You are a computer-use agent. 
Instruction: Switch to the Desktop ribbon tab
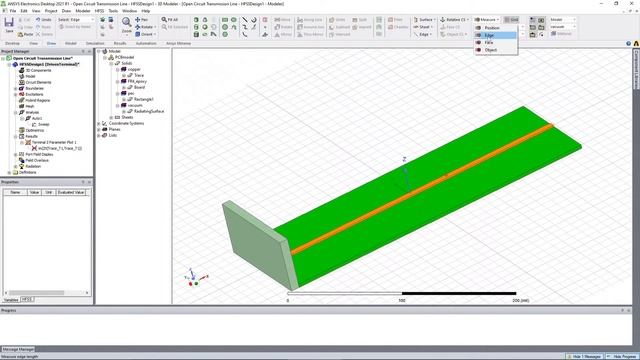(12, 43)
